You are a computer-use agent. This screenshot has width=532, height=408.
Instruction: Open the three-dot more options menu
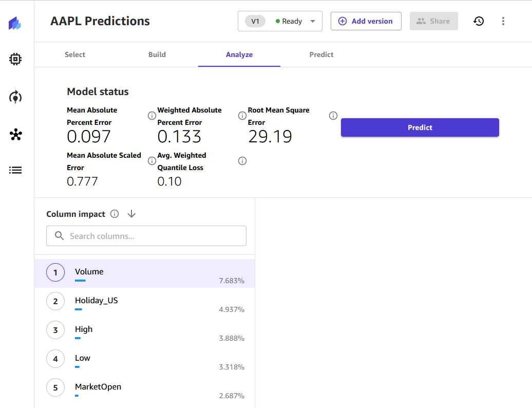click(x=503, y=21)
